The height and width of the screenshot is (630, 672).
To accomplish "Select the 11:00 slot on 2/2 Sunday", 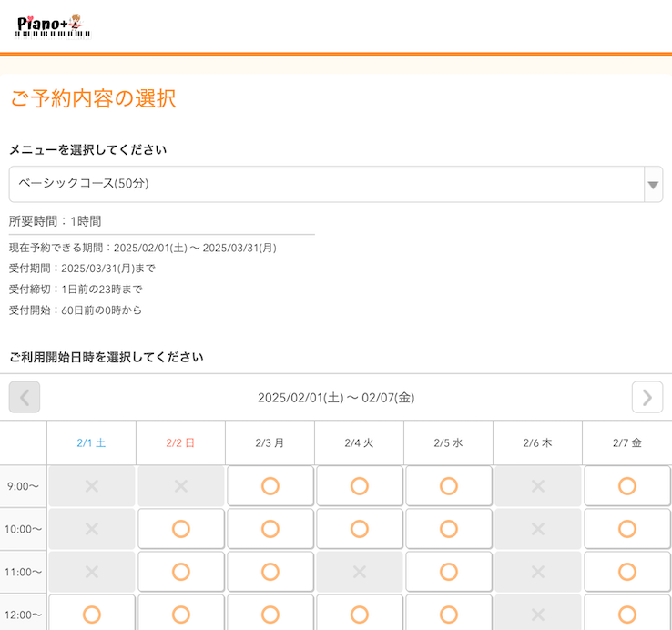I will click(x=181, y=572).
